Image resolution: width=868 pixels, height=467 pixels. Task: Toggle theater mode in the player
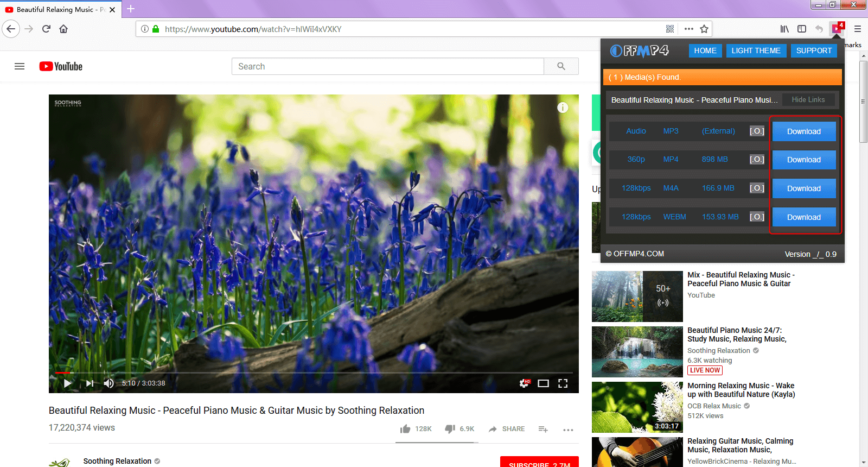point(543,383)
